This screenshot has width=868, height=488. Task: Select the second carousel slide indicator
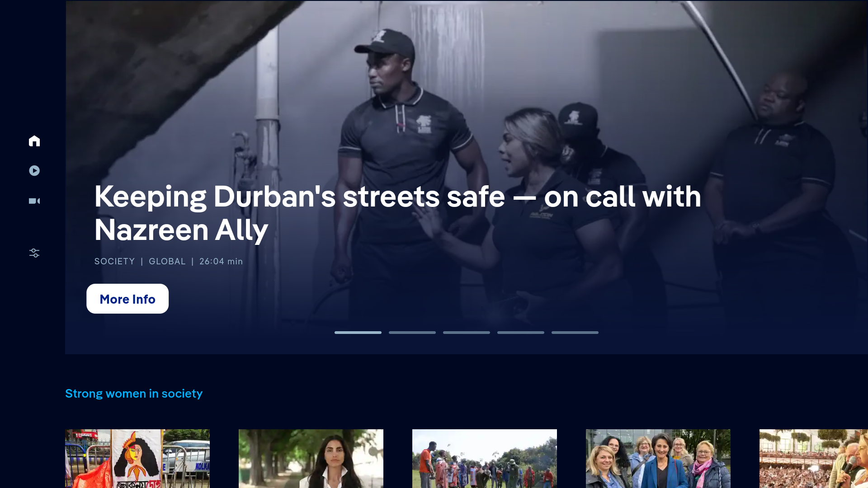(412, 333)
